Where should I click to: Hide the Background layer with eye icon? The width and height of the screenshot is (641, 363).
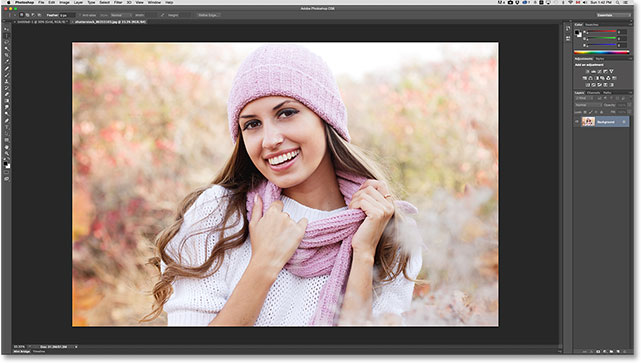[576, 122]
